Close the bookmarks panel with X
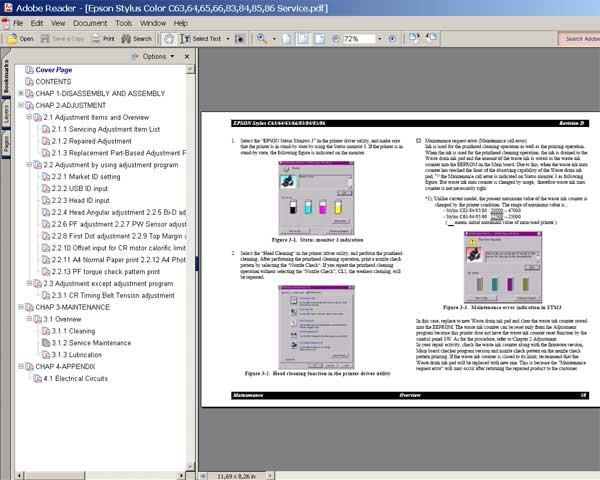 [187, 57]
